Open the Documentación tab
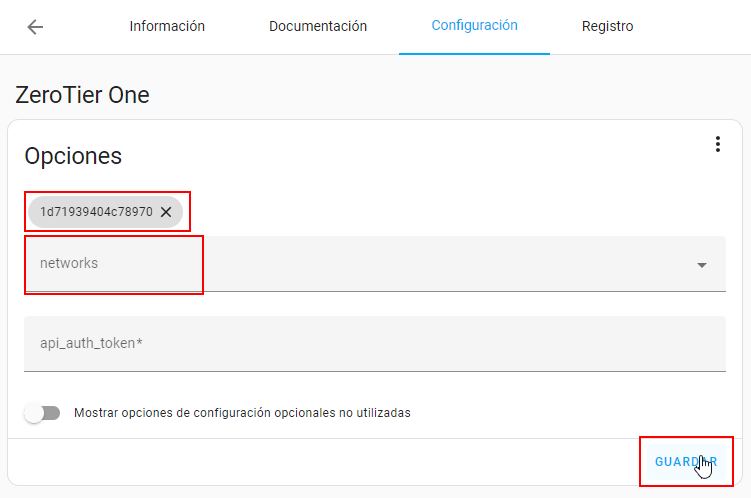This screenshot has width=751, height=498. [x=317, y=27]
